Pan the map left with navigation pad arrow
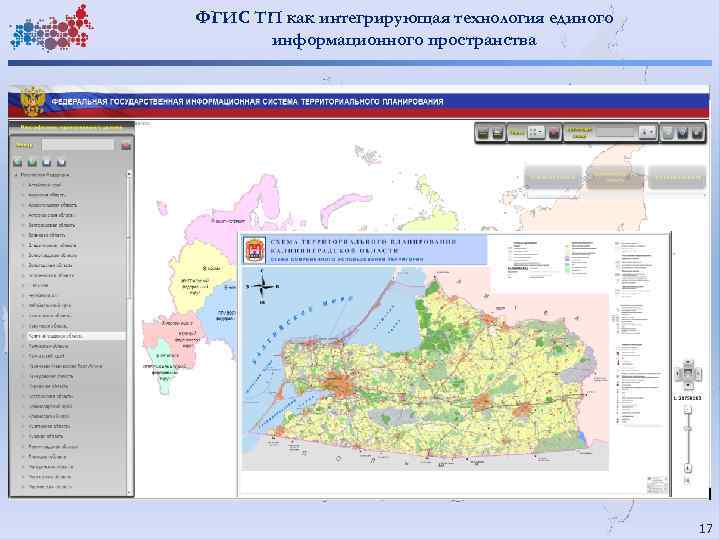This screenshot has width=720, height=540. tap(678, 373)
